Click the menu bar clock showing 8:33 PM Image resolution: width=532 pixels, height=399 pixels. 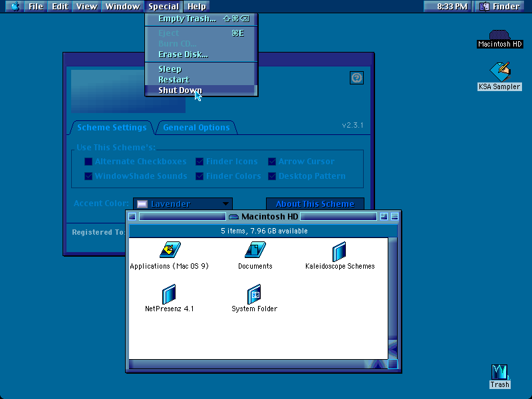(452, 6)
